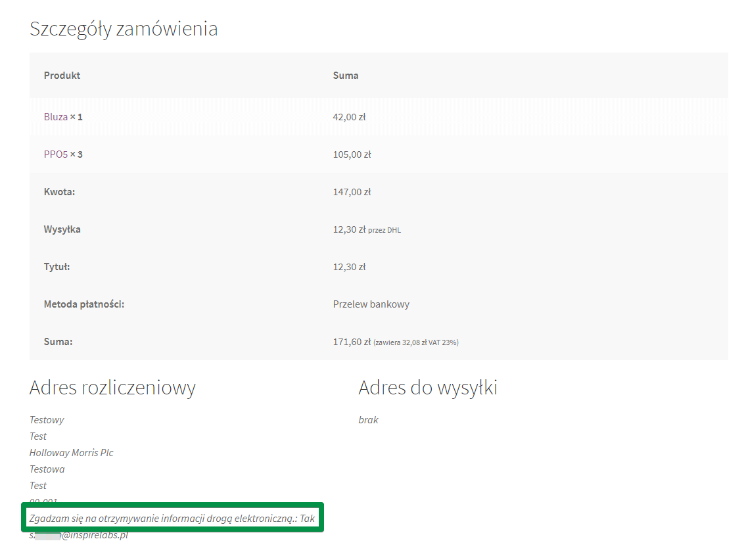Viewport: 746px width, 560px height.
Task: Click the 171,60 zł total amount
Action: pos(352,342)
